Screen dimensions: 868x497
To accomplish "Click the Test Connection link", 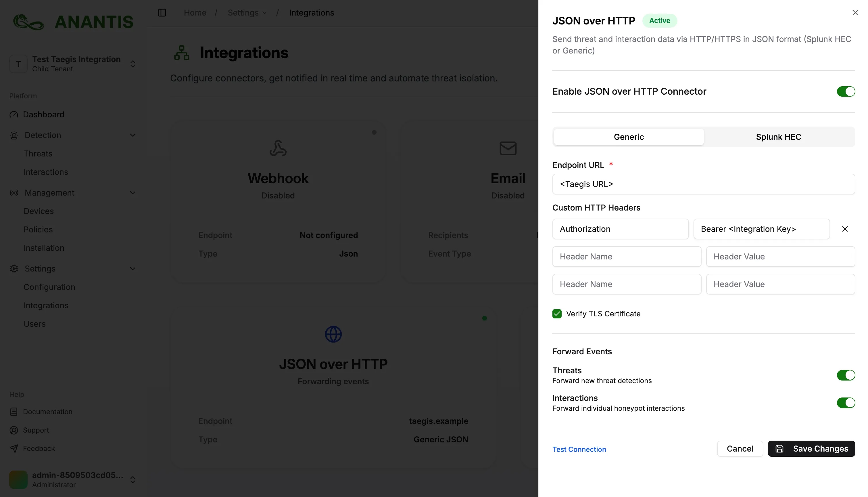I will click(x=579, y=449).
